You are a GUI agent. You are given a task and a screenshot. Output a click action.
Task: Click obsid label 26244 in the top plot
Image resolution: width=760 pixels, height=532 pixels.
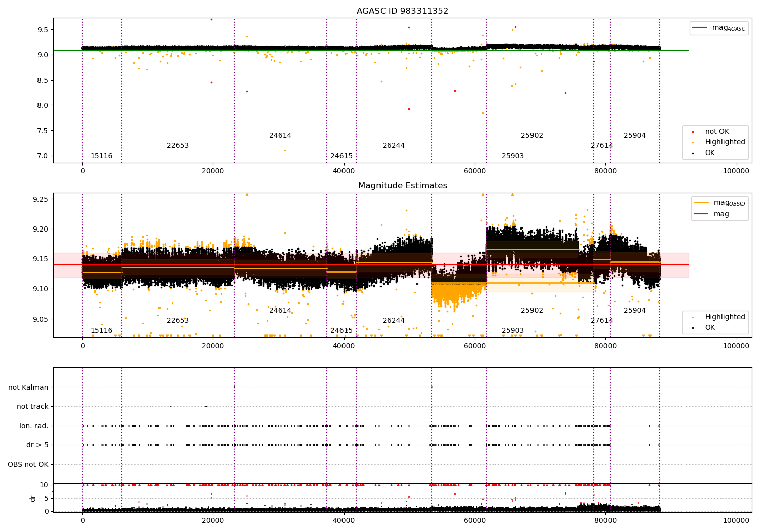[x=394, y=146]
